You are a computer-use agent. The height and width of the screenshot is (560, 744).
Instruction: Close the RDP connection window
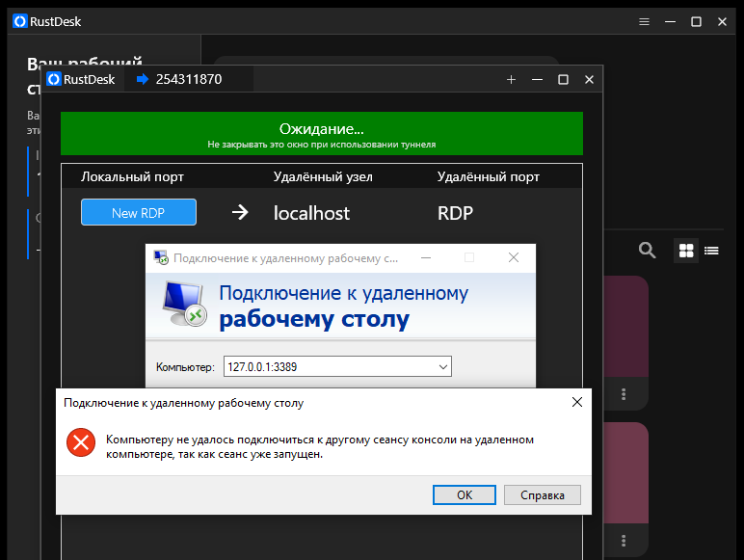(x=514, y=257)
